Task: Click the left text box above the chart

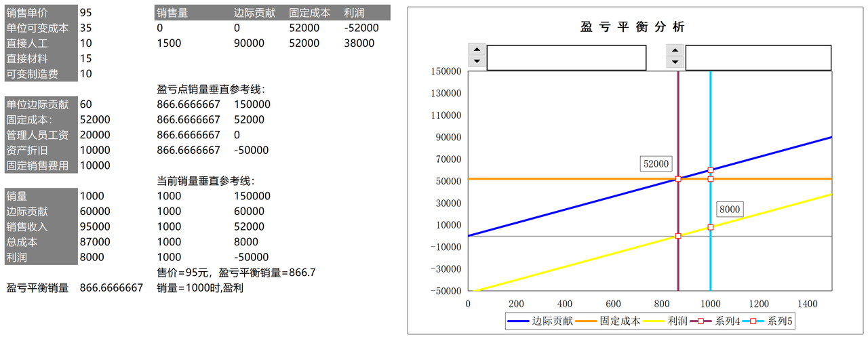Action: [566, 58]
